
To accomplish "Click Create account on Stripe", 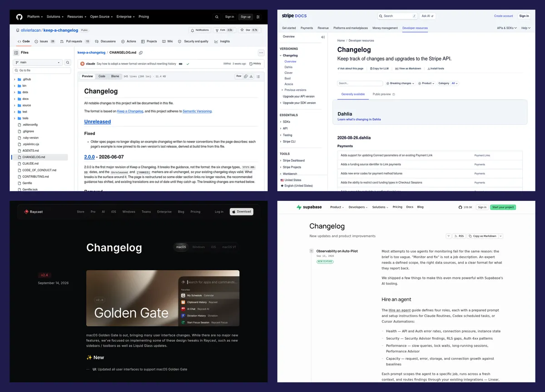I will pyautogui.click(x=504, y=16).
